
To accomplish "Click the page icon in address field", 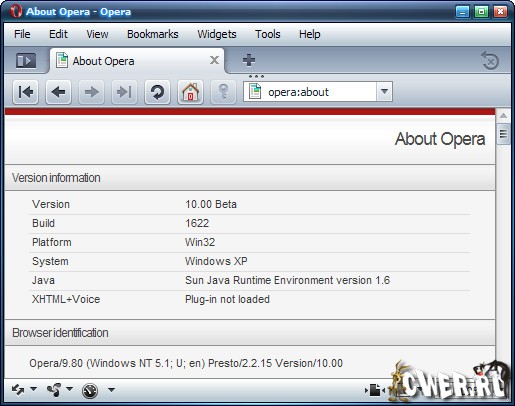I will tap(255, 91).
